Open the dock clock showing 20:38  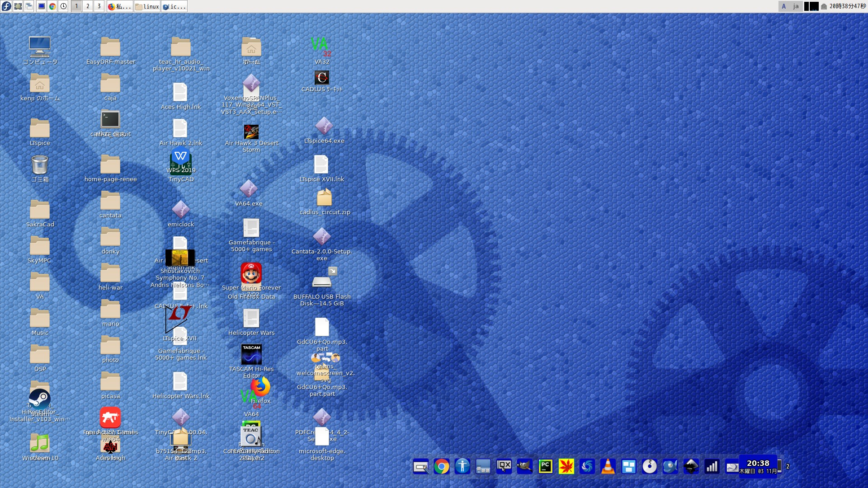[x=758, y=466]
